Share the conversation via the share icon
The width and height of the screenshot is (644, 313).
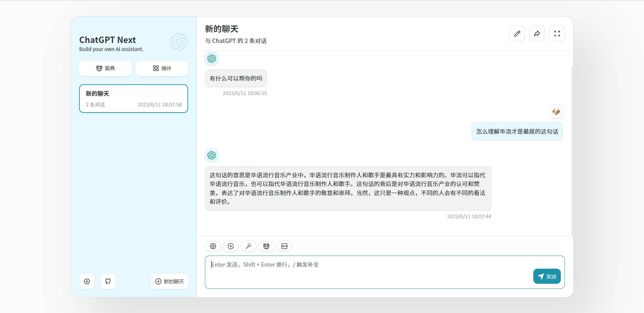537,33
